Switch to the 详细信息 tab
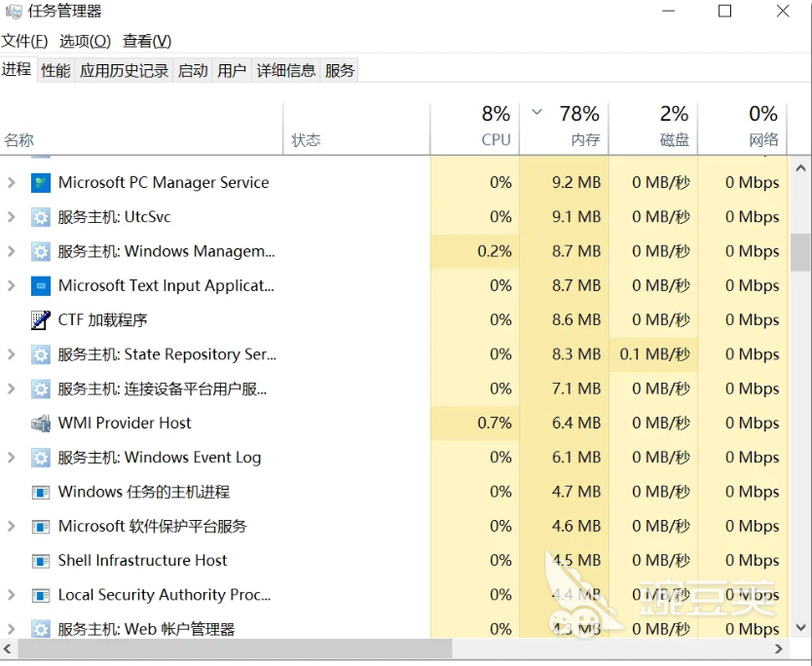The image size is (812, 666). pyautogui.click(x=285, y=70)
